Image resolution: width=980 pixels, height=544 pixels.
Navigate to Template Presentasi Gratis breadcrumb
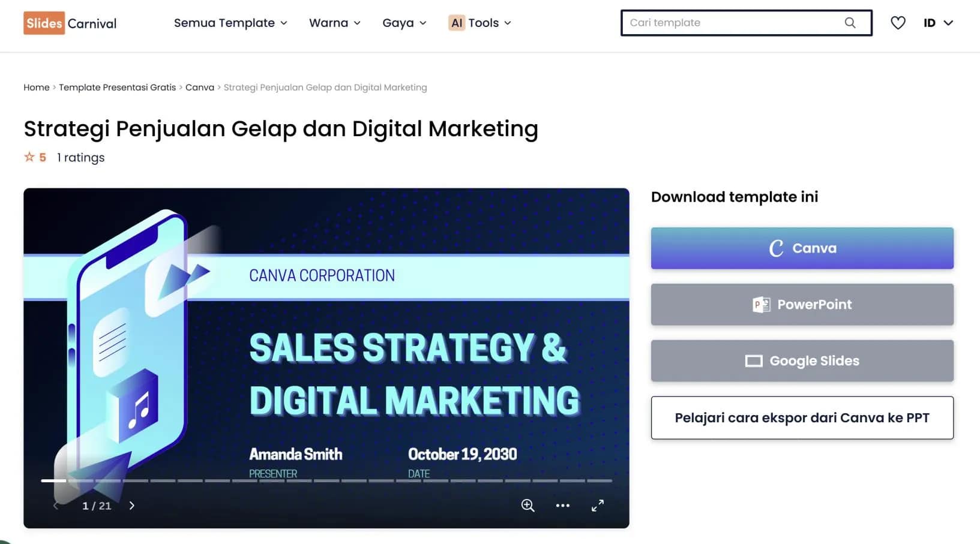point(118,87)
